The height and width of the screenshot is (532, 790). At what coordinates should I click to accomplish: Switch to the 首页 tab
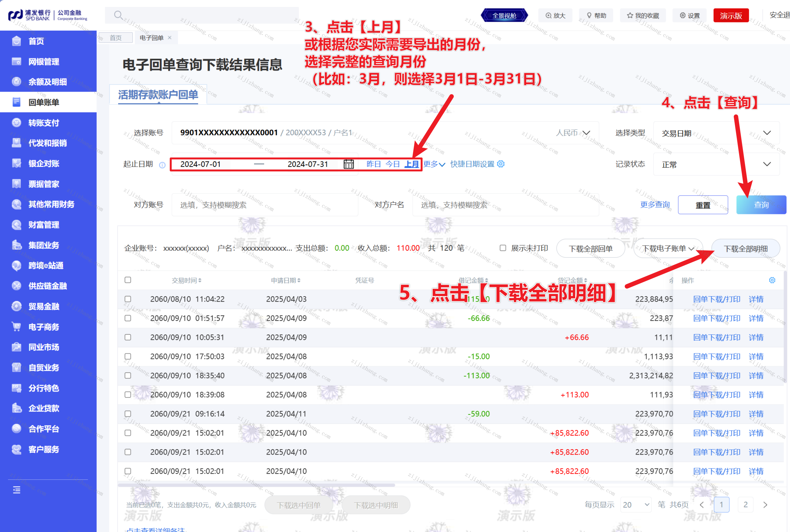pyautogui.click(x=116, y=38)
